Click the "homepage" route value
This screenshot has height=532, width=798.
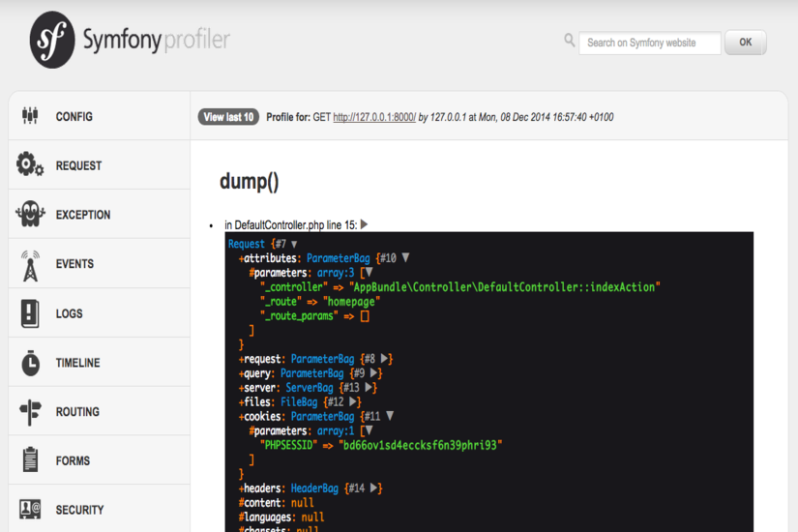351,302
